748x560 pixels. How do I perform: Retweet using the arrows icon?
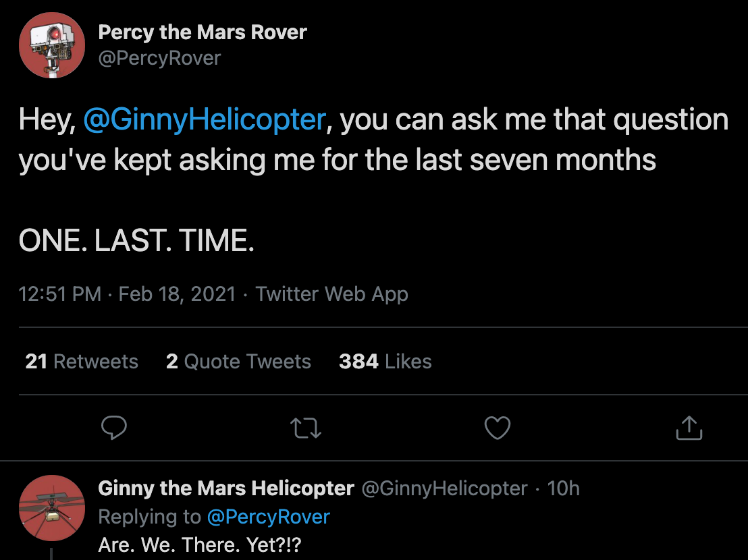306,428
